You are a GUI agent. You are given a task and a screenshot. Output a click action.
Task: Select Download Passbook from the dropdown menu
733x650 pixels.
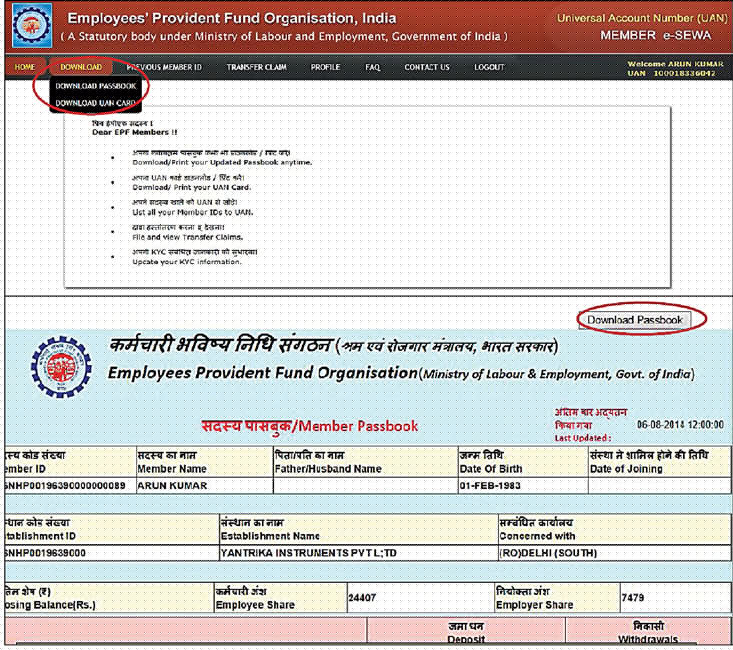point(95,86)
